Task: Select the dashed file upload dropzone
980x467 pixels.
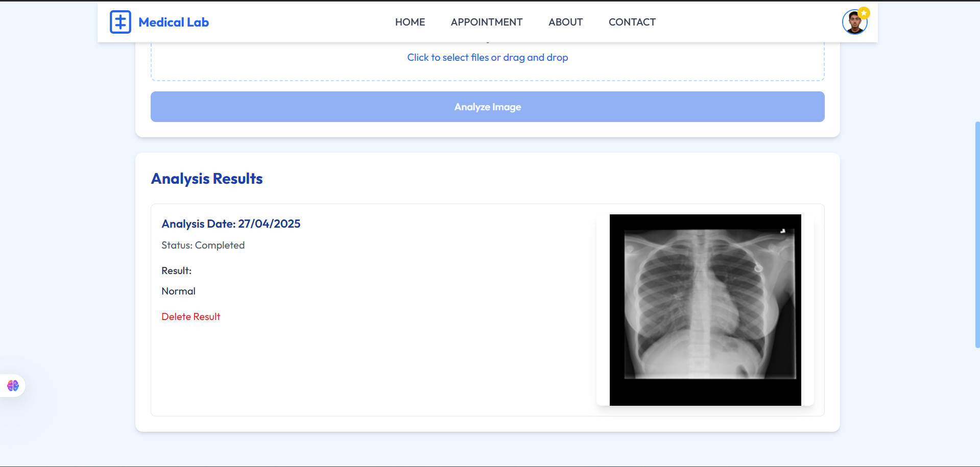Action: [487, 61]
